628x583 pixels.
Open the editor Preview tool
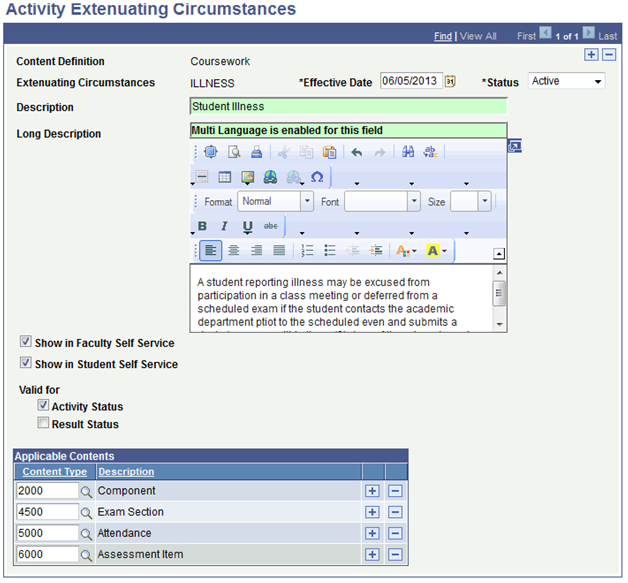pos(234,152)
